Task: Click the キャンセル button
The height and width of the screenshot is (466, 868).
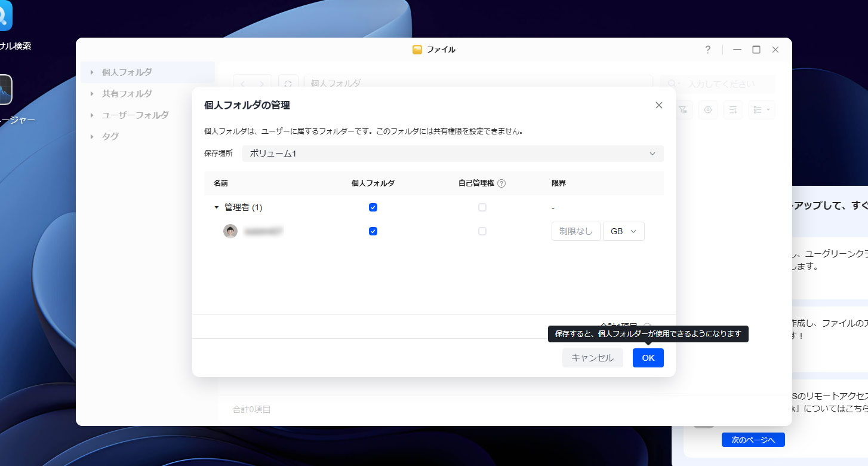Action: coord(592,357)
